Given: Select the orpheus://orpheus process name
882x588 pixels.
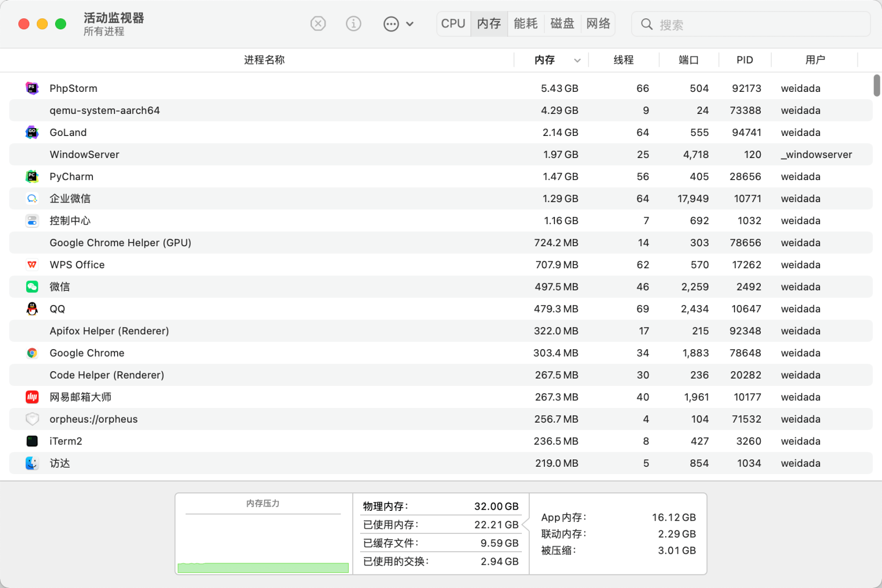Looking at the screenshot, I should click(x=93, y=419).
